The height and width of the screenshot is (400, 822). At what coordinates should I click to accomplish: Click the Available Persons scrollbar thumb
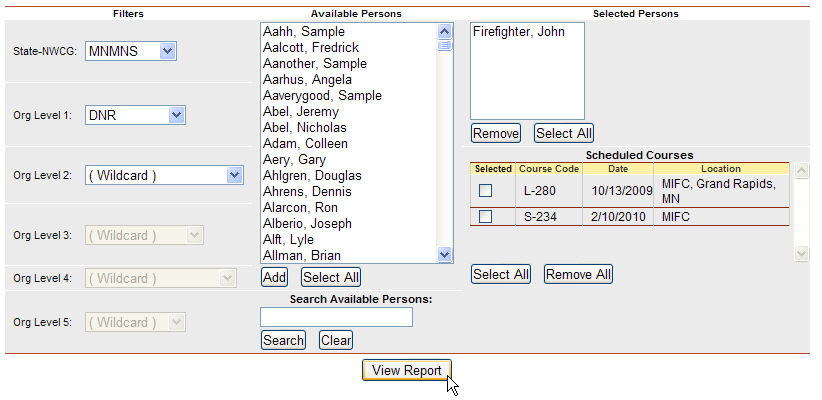(445, 46)
